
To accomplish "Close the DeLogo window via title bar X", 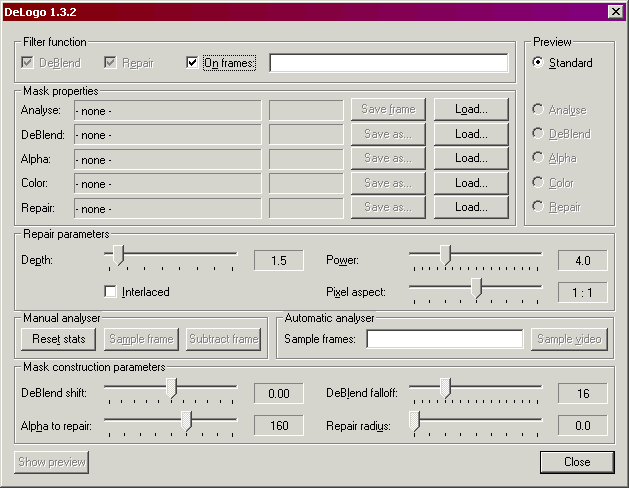I will point(615,12).
